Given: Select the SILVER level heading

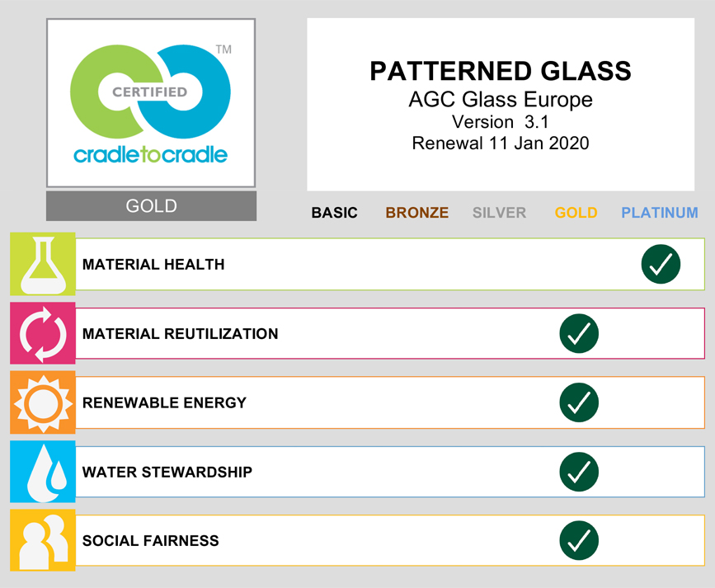Looking at the screenshot, I should [499, 213].
